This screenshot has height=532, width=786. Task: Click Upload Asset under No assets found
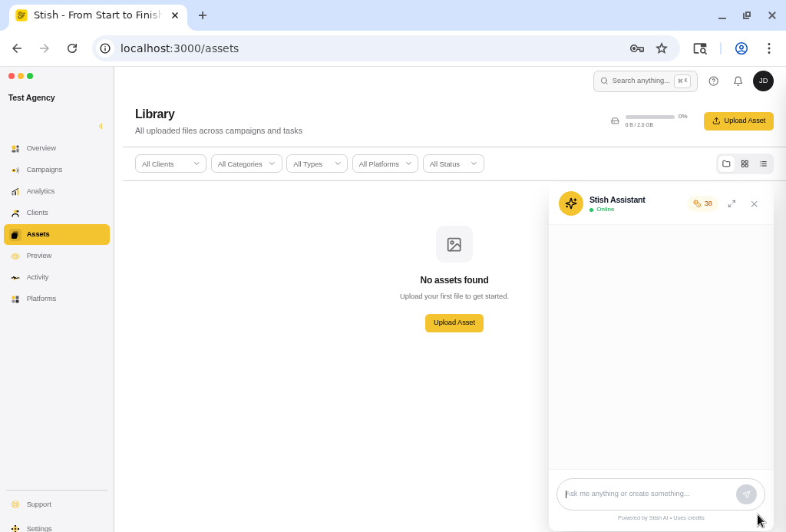click(x=454, y=323)
